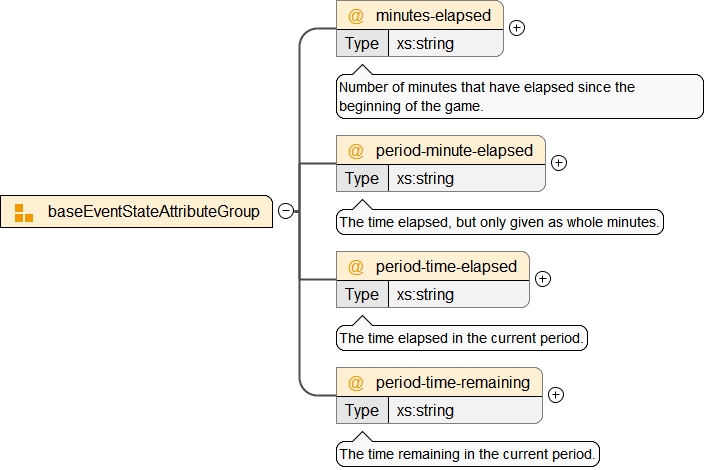Click the @ icon of period-time-remaining
Viewport: 711px width, 470px height.
356,382
